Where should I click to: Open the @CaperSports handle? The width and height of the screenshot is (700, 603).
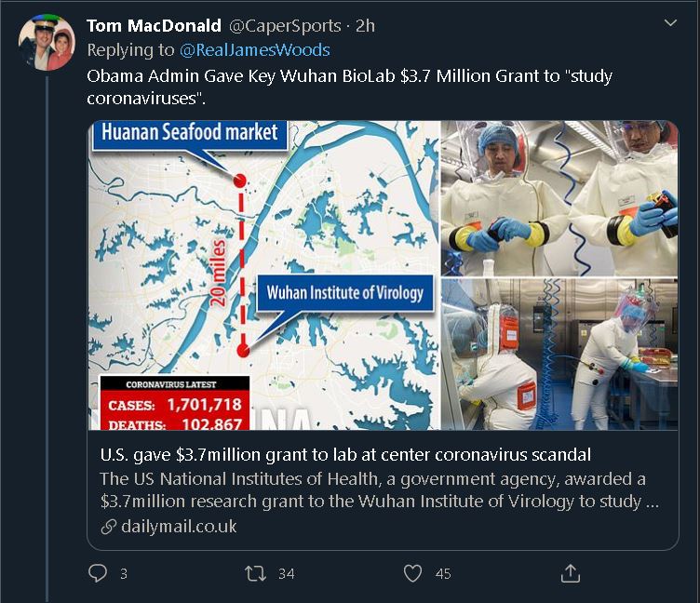click(285, 25)
